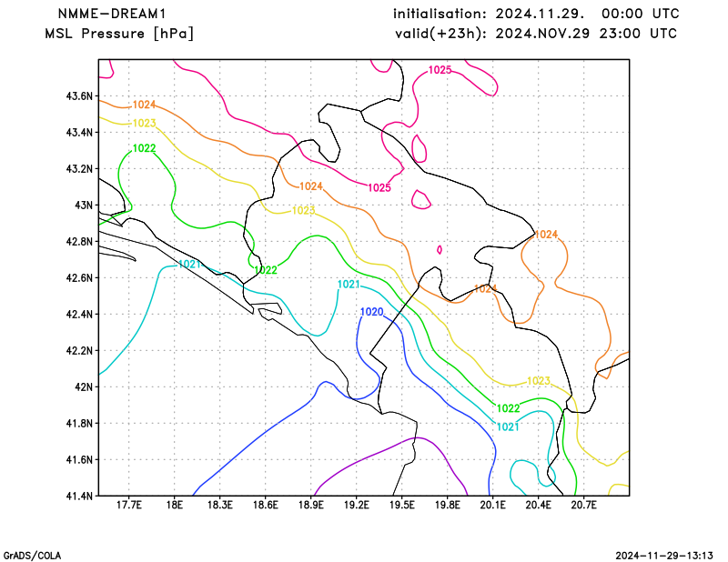Click the NMME-DREAM1 model title
The height and width of the screenshot is (562, 728).
[x=112, y=14]
